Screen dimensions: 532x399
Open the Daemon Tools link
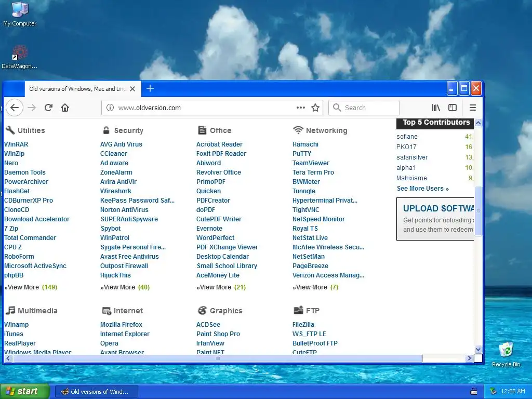pyautogui.click(x=25, y=172)
